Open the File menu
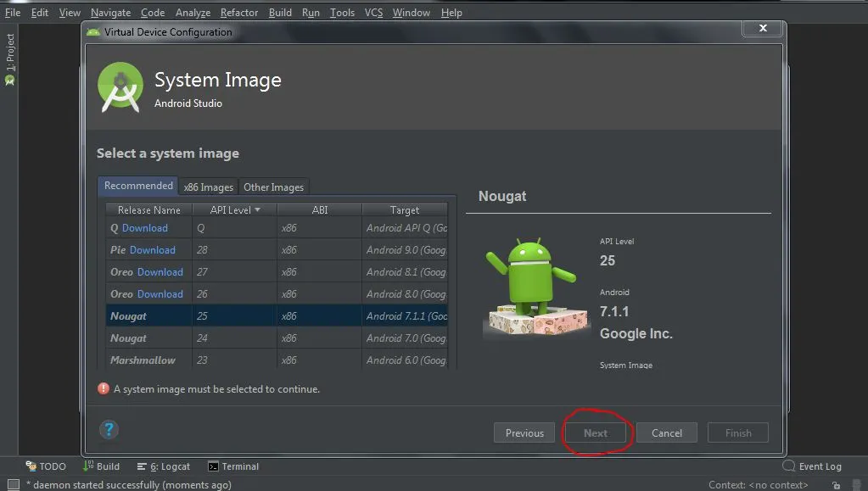Viewport: 868px width, 491px height. 13,12
